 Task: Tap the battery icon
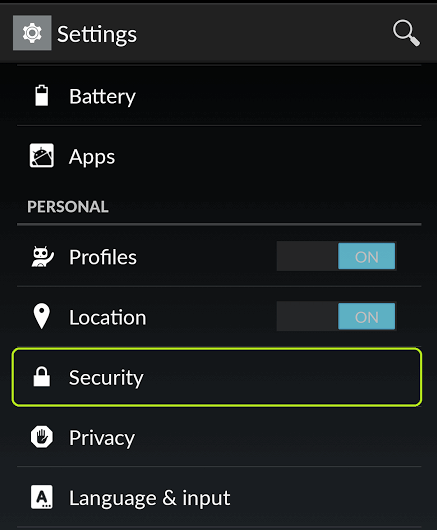click(42, 96)
